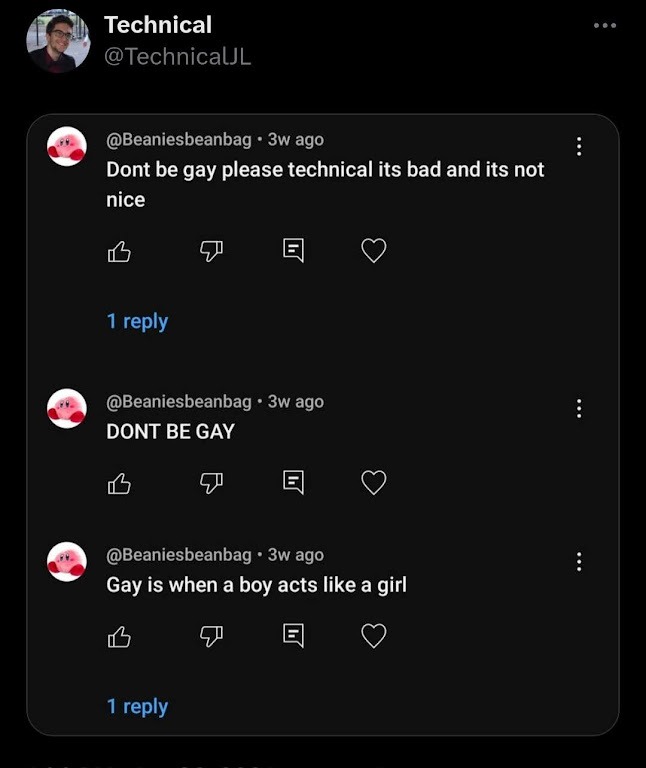Show the 1 reply under third comment
This screenshot has height=768, width=646.
(137, 706)
